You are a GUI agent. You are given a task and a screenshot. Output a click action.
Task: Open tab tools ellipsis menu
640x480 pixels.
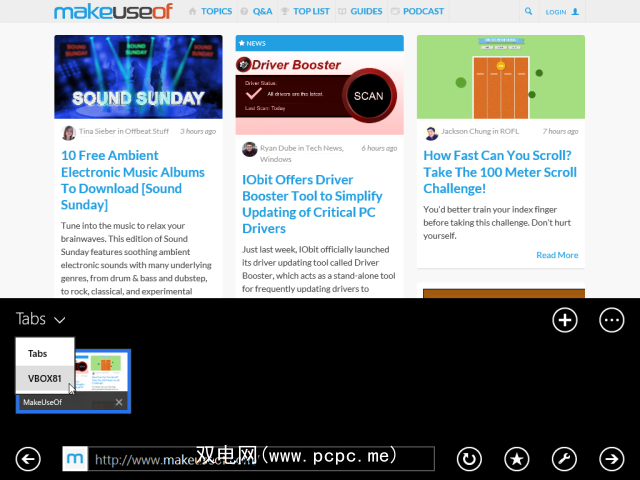pyautogui.click(x=611, y=320)
